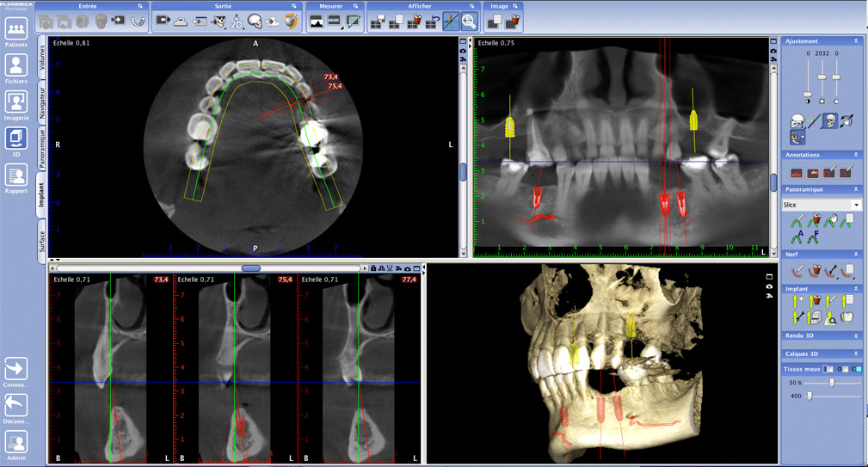Click the zoom magnifier icon in Afficher toolbar
868x467 pixels.
(469, 21)
